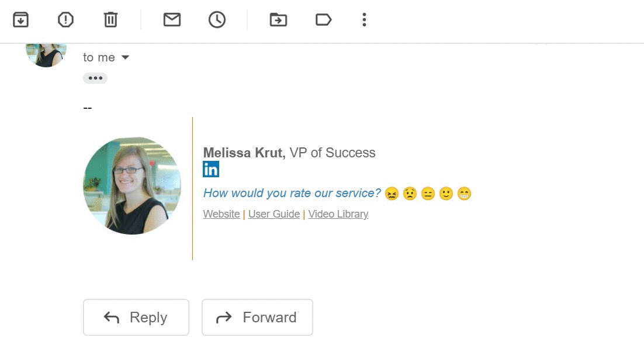Open the Website link in the signature
Screen dimensions: 644x358
(221, 214)
